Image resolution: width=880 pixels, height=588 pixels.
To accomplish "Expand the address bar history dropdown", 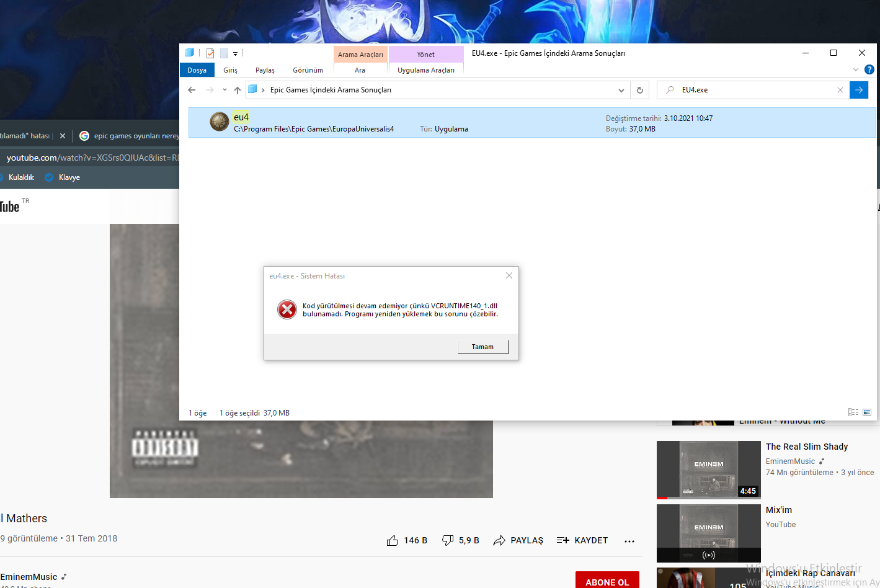I will pyautogui.click(x=621, y=90).
